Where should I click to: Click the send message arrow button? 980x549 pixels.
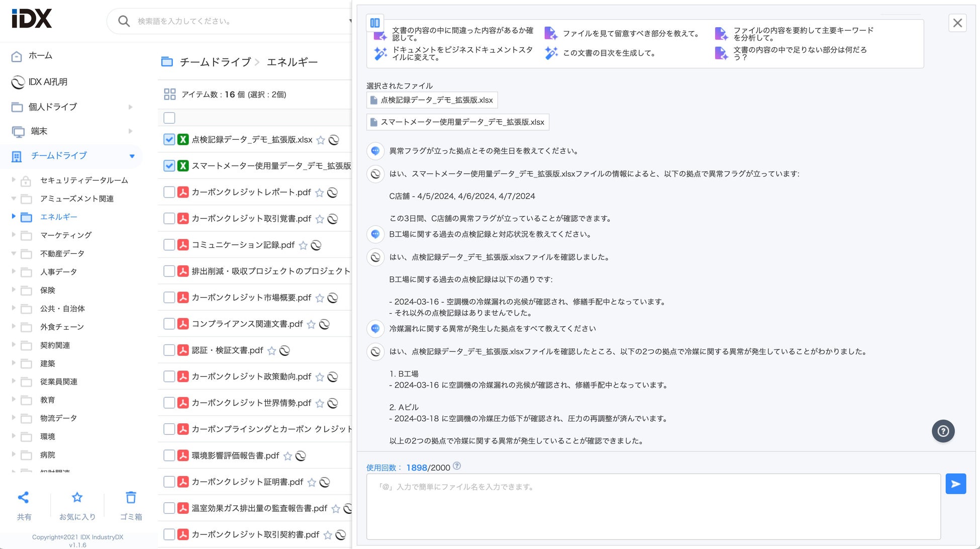pos(955,484)
